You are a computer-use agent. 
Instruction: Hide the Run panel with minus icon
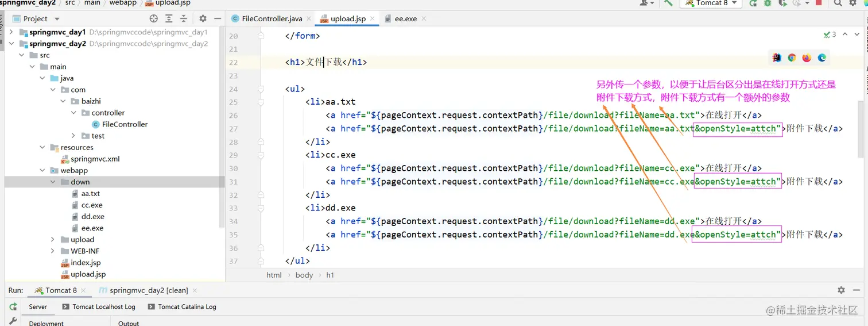(858, 290)
